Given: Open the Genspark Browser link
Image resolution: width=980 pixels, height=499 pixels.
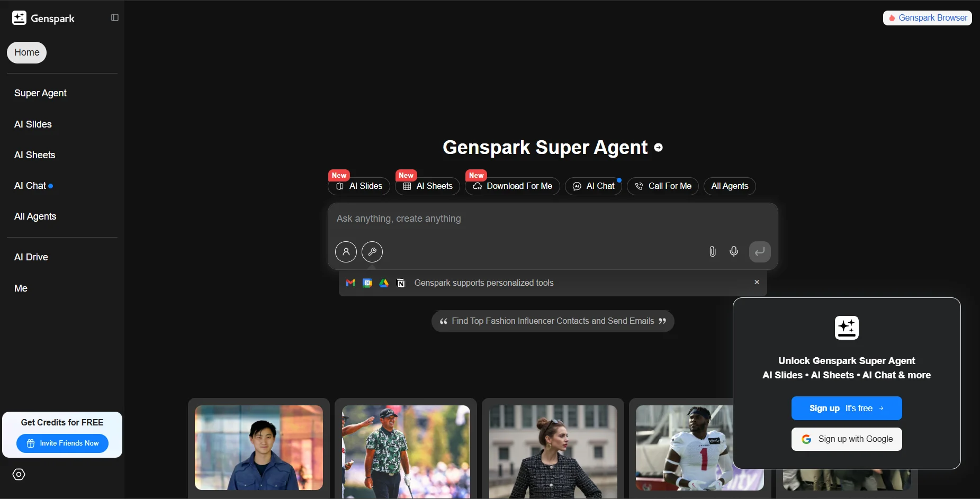Looking at the screenshot, I should point(928,18).
